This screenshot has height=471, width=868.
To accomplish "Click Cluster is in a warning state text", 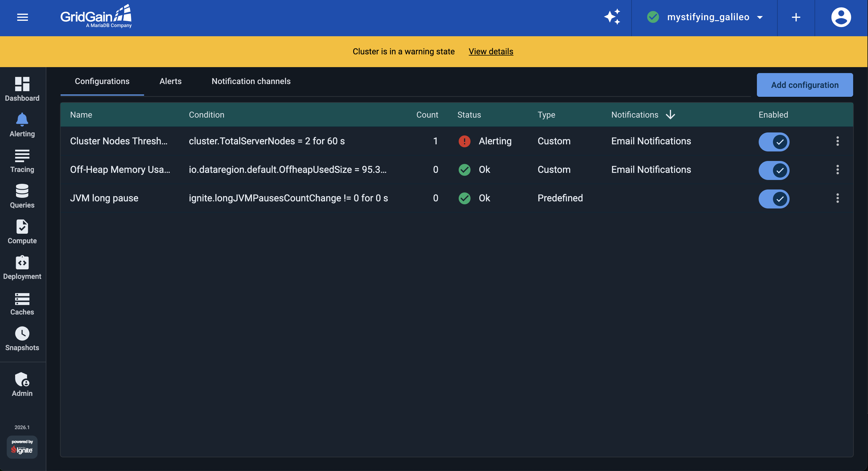I will point(403,52).
